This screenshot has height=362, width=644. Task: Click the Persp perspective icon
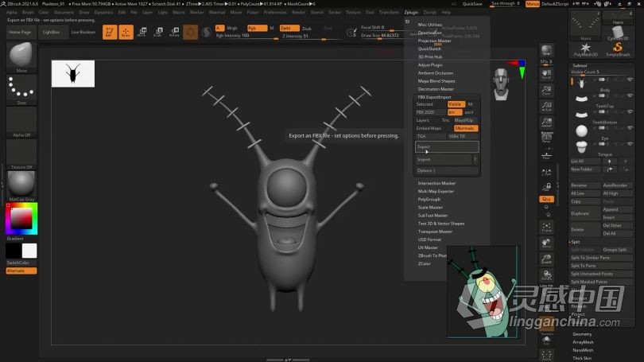(546, 138)
